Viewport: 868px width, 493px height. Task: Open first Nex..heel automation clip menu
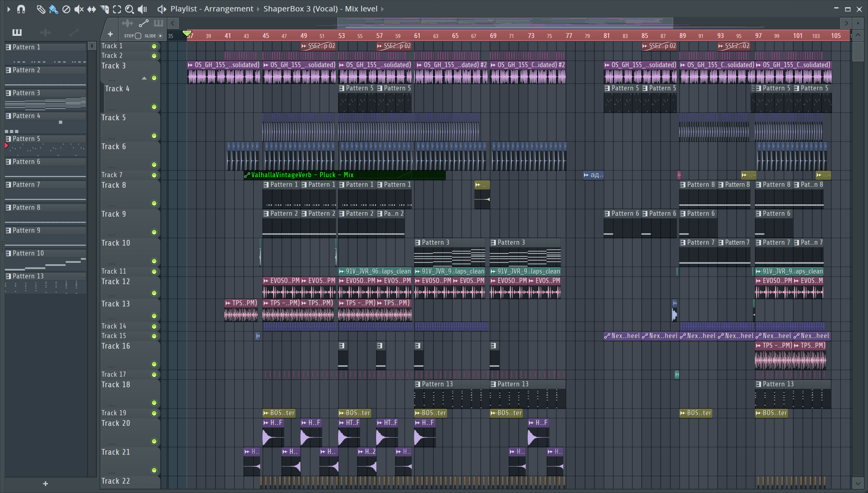607,336
